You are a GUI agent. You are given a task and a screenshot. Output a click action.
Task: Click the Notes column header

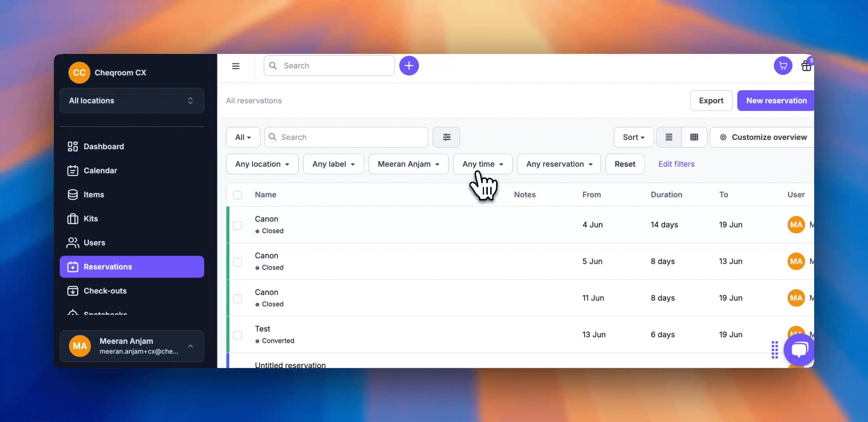point(525,195)
